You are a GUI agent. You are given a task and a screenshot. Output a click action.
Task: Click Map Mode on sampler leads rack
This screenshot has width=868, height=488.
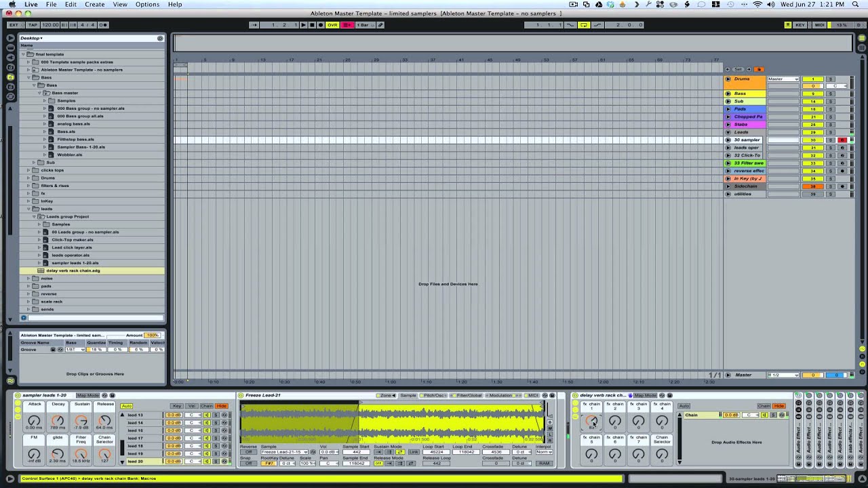point(87,395)
